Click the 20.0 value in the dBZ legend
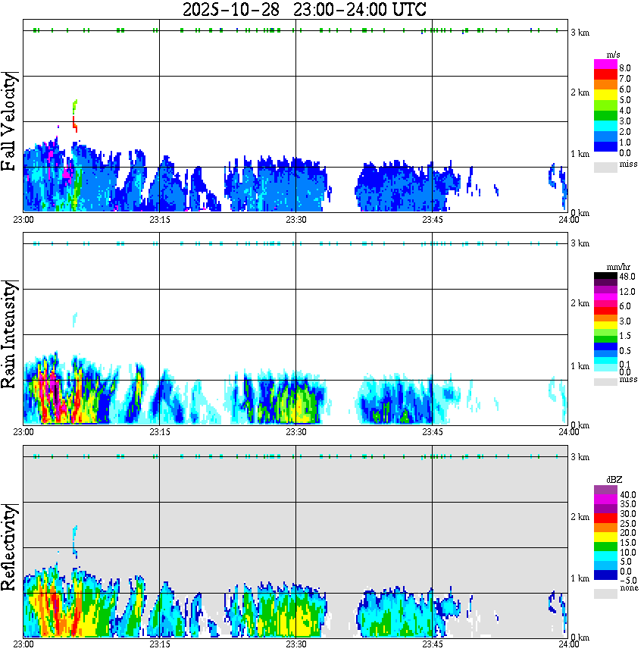 tap(628, 533)
